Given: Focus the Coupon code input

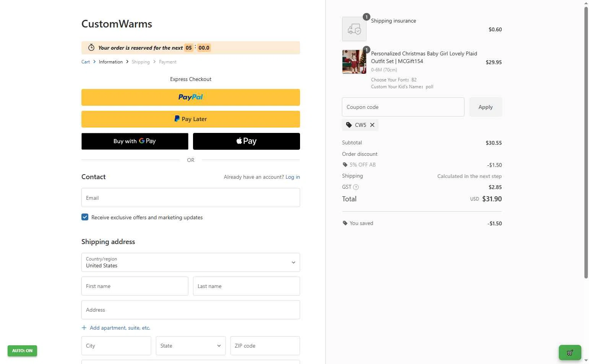Looking at the screenshot, I should click(403, 107).
